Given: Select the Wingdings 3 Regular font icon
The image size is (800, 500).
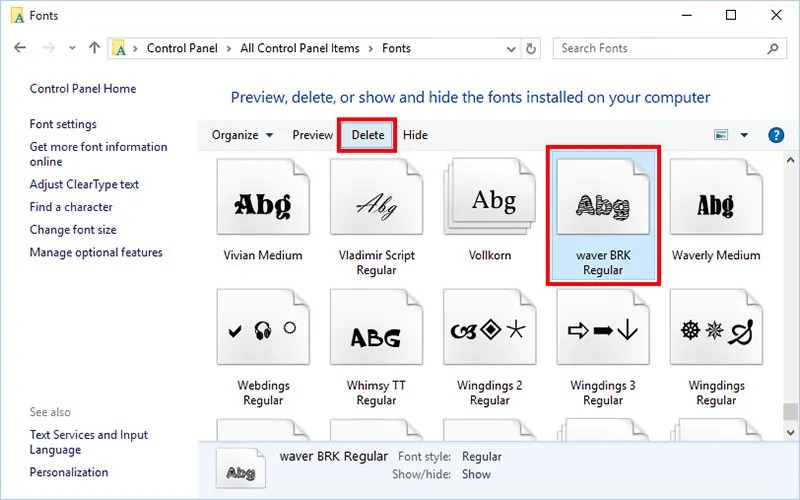Looking at the screenshot, I should pos(603,327).
